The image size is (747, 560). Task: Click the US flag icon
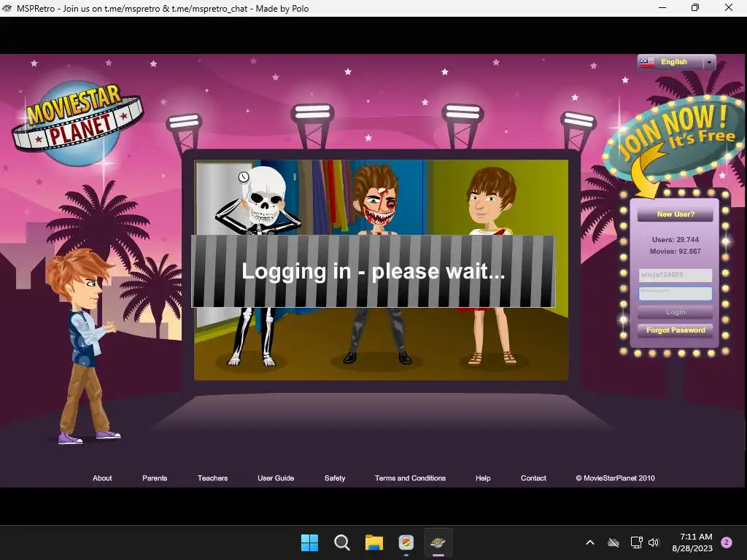tap(648, 63)
